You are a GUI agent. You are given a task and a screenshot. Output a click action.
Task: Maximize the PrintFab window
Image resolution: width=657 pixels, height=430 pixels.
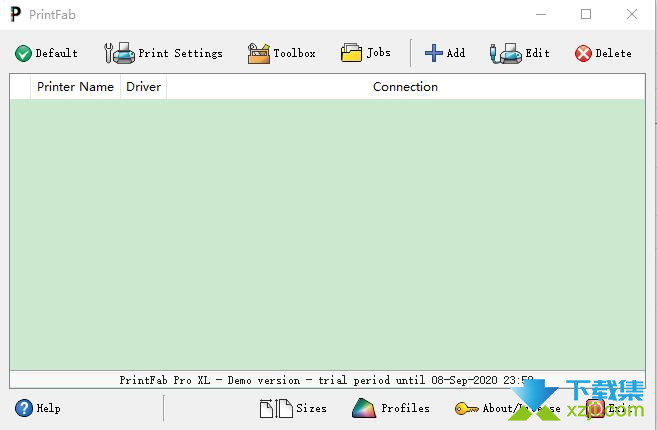tap(586, 15)
